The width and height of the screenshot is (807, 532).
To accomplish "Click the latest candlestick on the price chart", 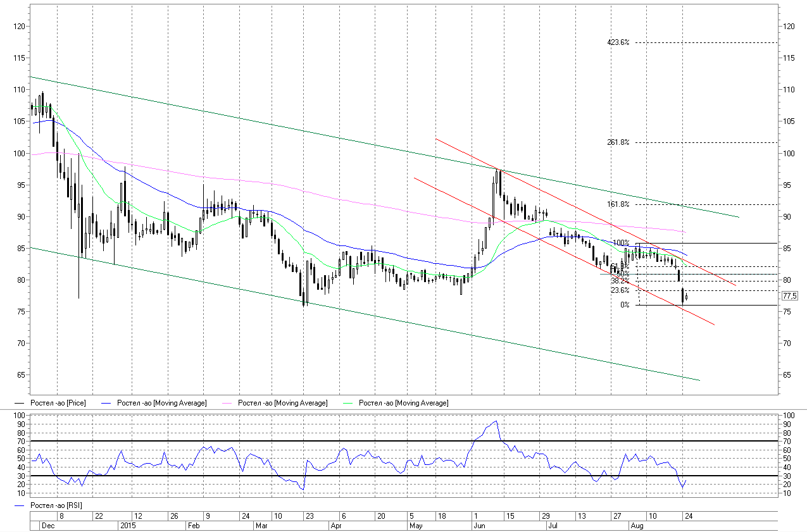I will (687, 297).
